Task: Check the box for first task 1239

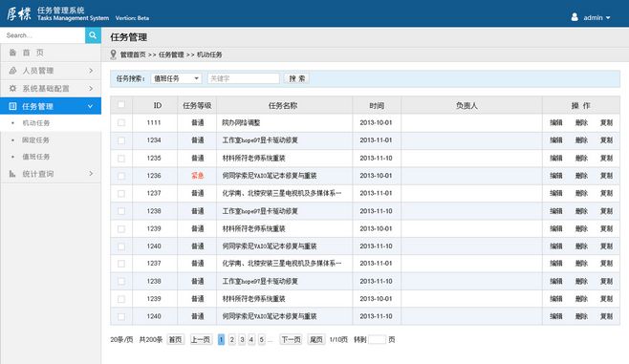Action: coord(121,229)
